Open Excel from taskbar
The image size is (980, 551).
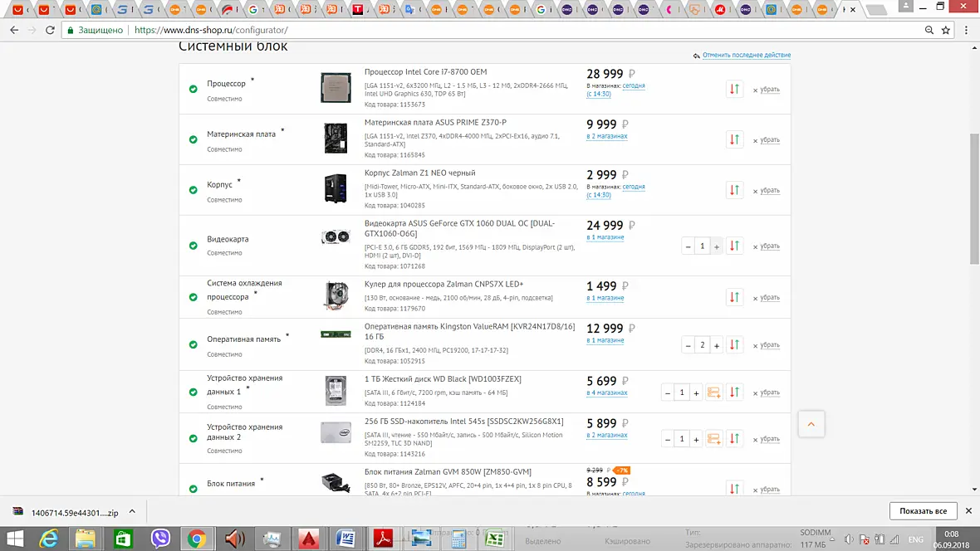(x=495, y=539)
